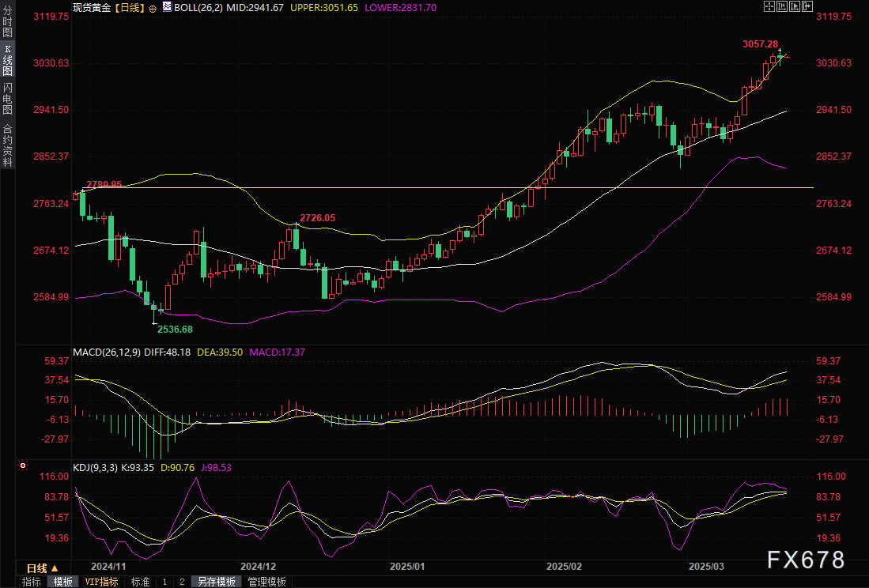Switch to template slot 1

click(164, 582)
